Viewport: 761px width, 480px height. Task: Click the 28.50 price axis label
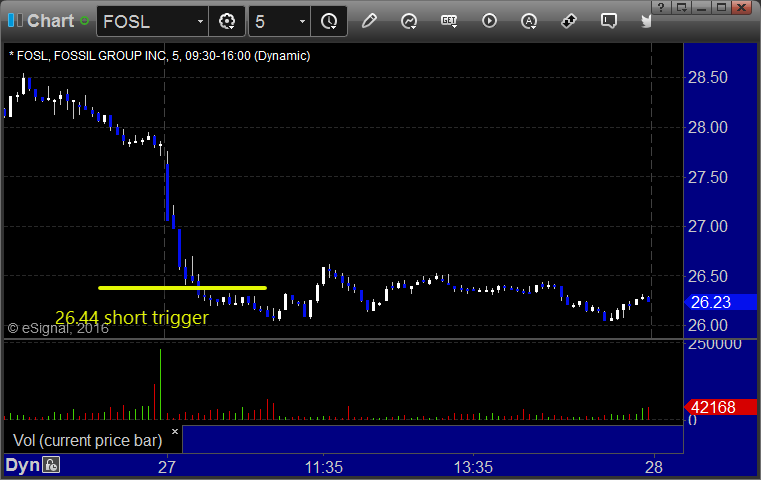coord(708,77)
